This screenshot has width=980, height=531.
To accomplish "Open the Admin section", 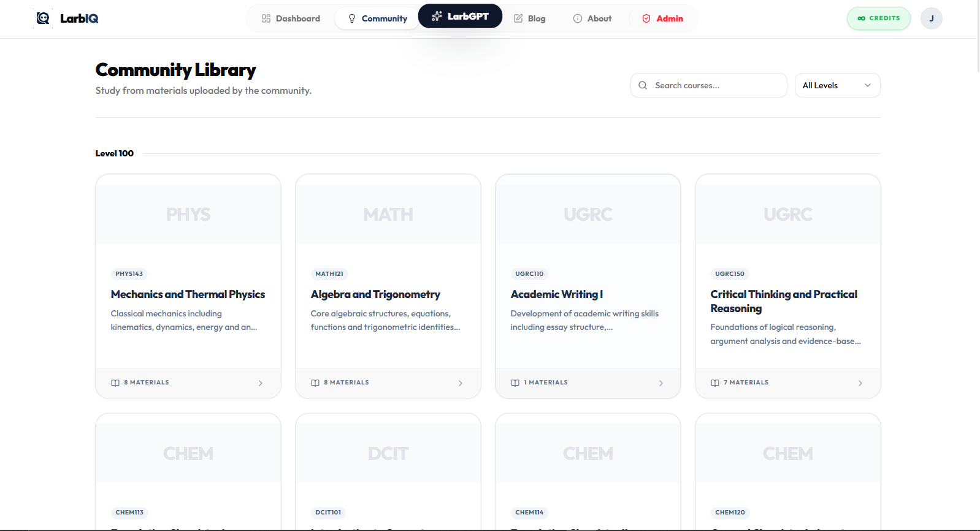I will pos(662,18).
